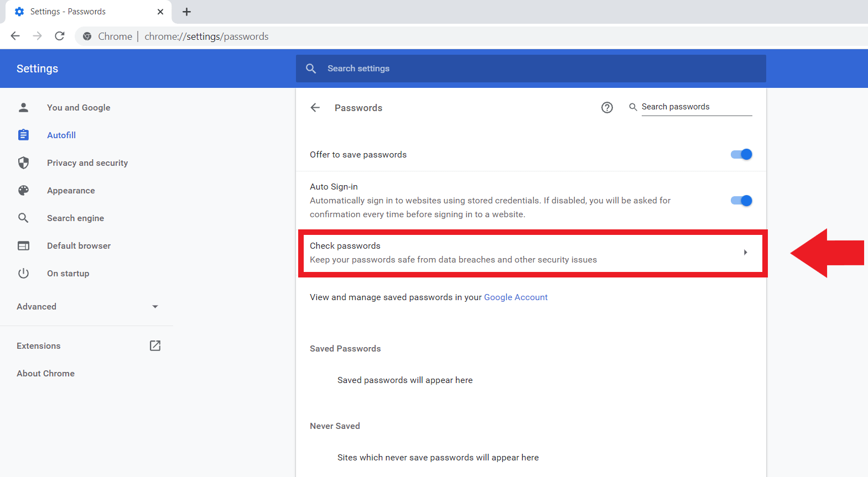868x477 pixels.
Task: Open Search engine settings section
Action: tap(75, 218)
